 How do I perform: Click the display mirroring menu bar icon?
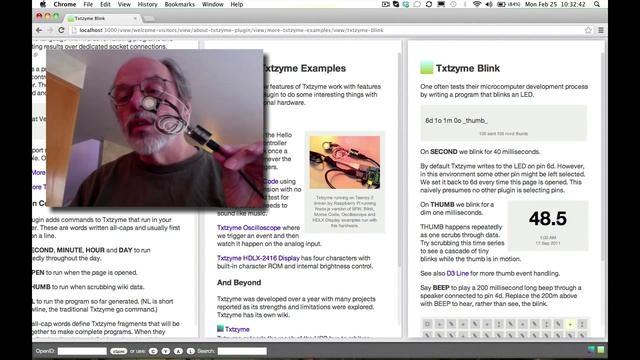[441, 4]
